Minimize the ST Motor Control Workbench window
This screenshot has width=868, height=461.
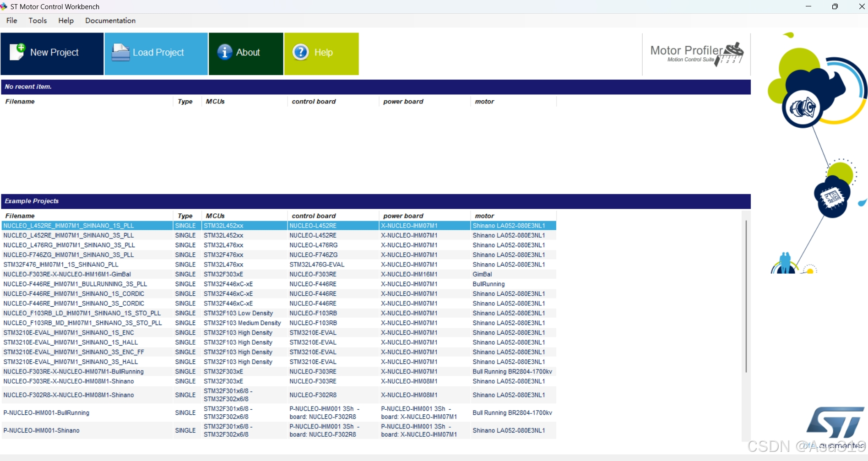tap(808, 6)
